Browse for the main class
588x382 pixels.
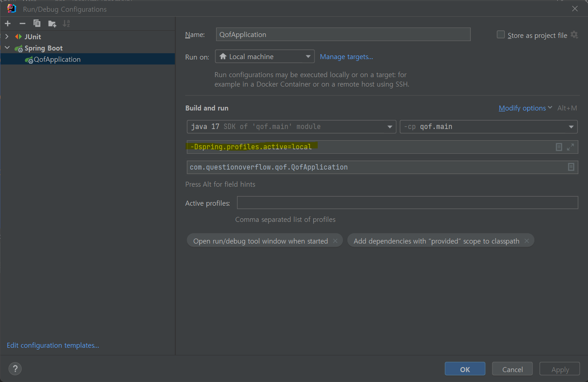571,167
